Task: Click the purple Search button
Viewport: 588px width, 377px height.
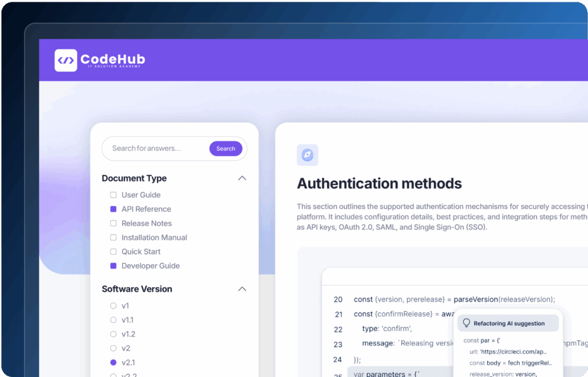Action: tap(226, 149)
